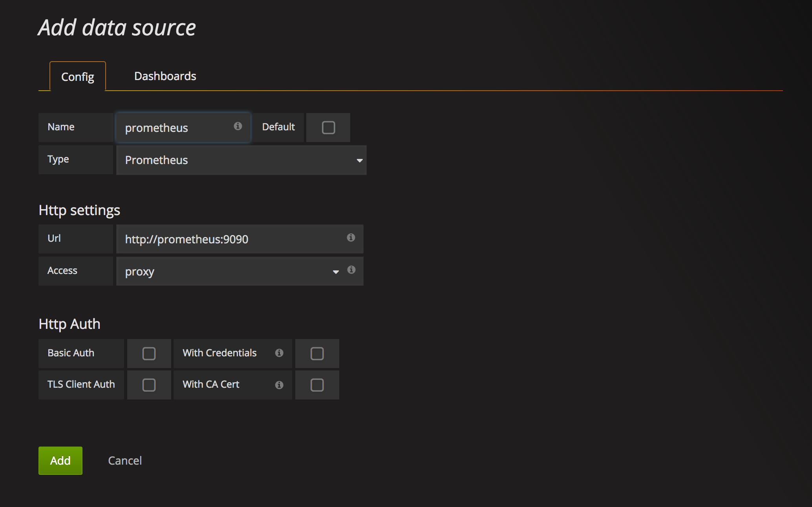Image resolution: width=812 pixels, height=507 pixels.
Task: Focus the Name input field
Action: coord(177,128)
